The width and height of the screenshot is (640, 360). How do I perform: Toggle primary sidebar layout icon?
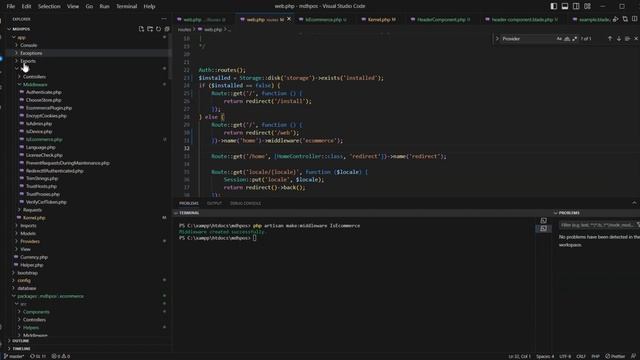[553, 6]
